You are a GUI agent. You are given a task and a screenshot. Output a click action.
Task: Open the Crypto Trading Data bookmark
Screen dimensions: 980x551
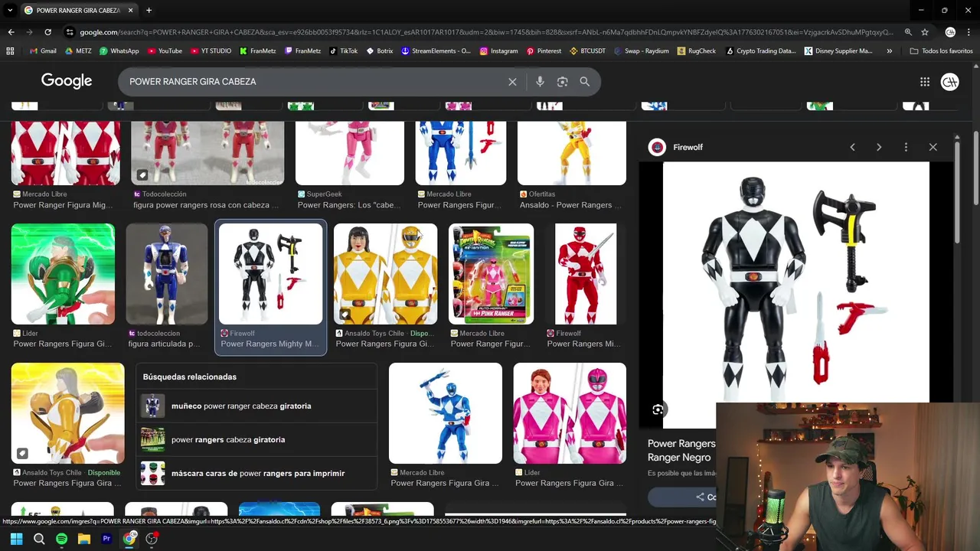760,51
